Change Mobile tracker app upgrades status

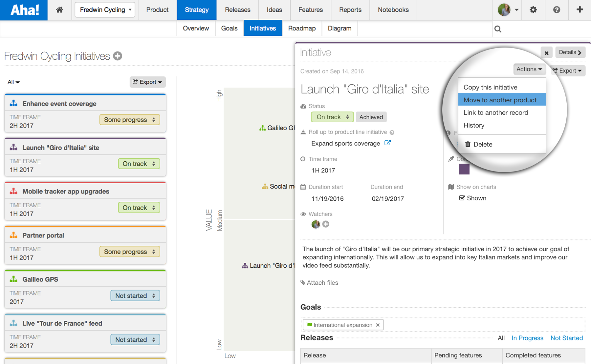coord(139,208)
